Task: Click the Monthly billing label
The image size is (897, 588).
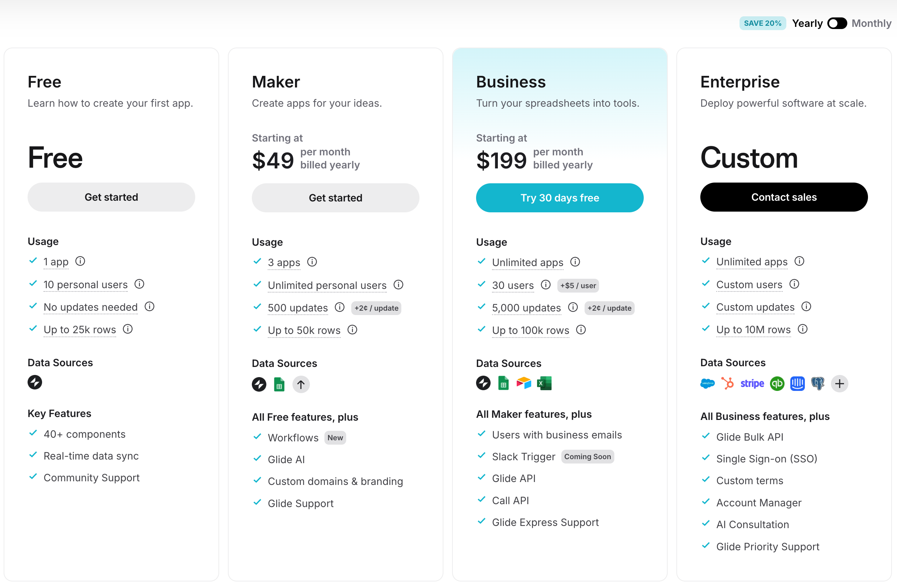Action: point(871,23)
